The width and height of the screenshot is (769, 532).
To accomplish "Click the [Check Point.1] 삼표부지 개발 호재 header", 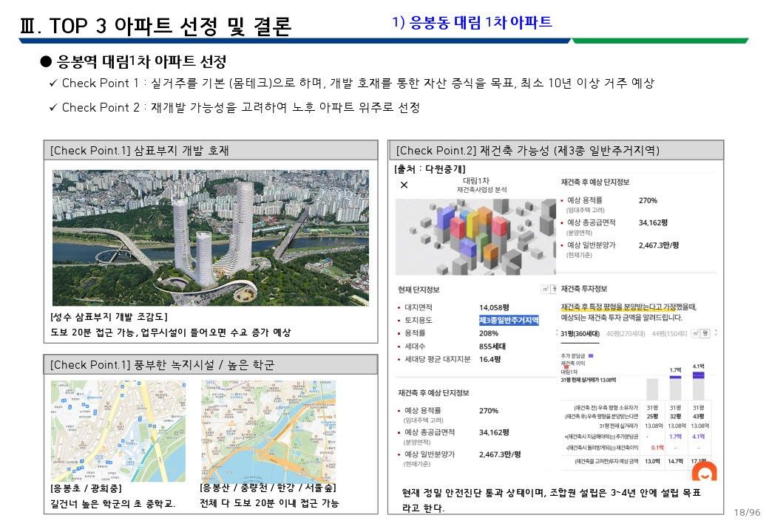I will click(x=211, y=151).
